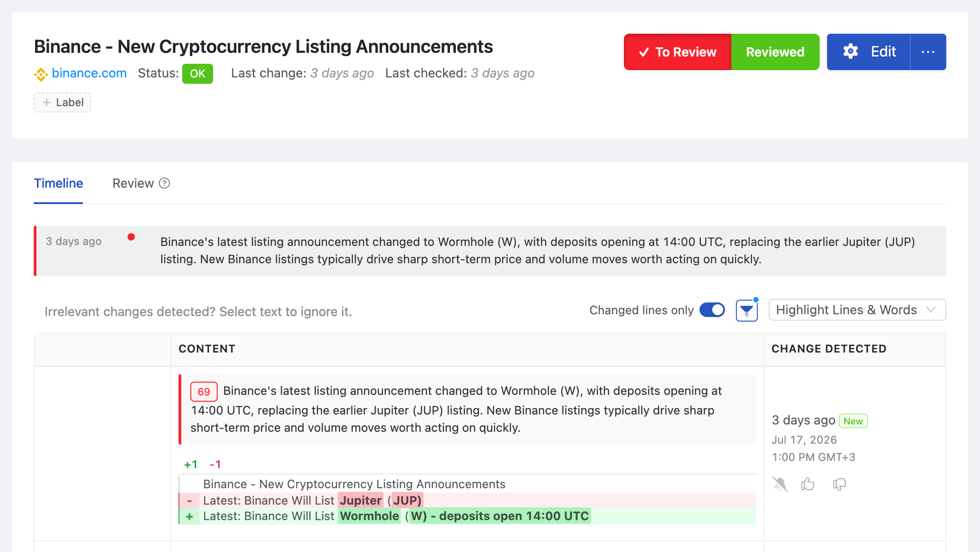Click the removed line 'Jupiter (JUP)'
This screenshot has width=980, height=552.
[467, 501]
